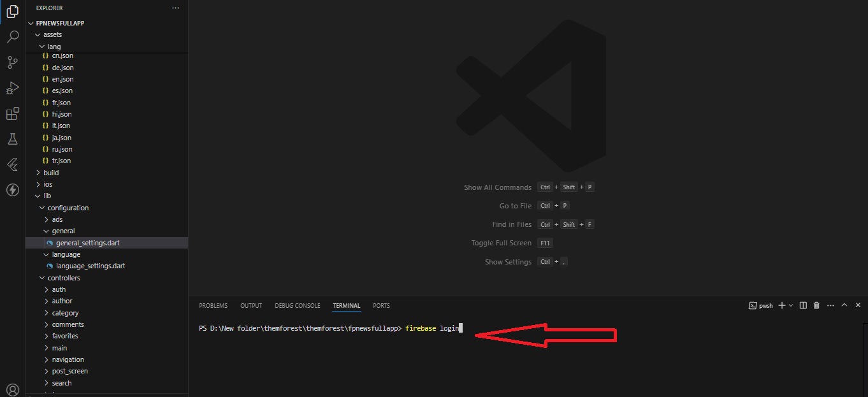The image size is (868, 397).
Task: Expand the auth folder
Action: (x=106, y=289)
